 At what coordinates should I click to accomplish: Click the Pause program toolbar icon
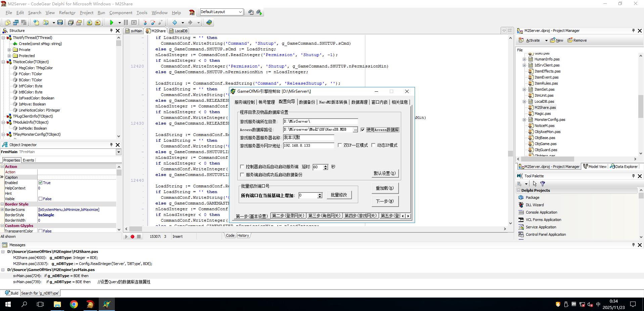click(126, 23)
